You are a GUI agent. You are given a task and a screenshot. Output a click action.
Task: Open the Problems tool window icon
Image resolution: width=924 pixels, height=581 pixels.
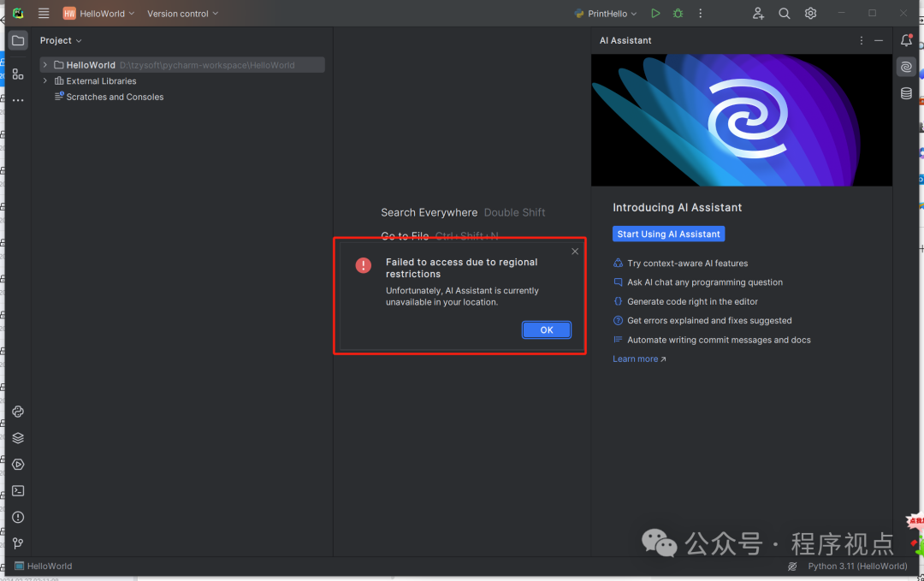coord(18,518)
